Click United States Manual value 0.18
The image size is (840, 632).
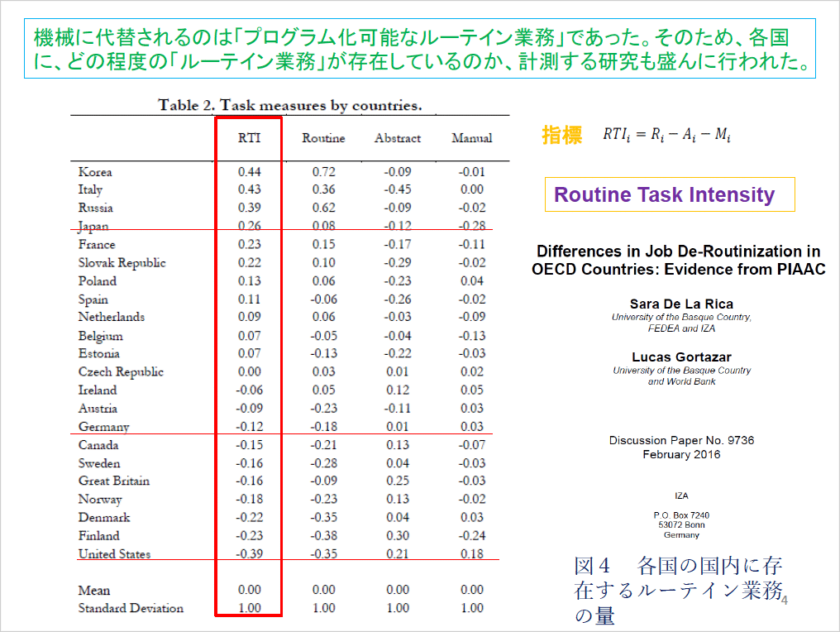pos(472,554)
